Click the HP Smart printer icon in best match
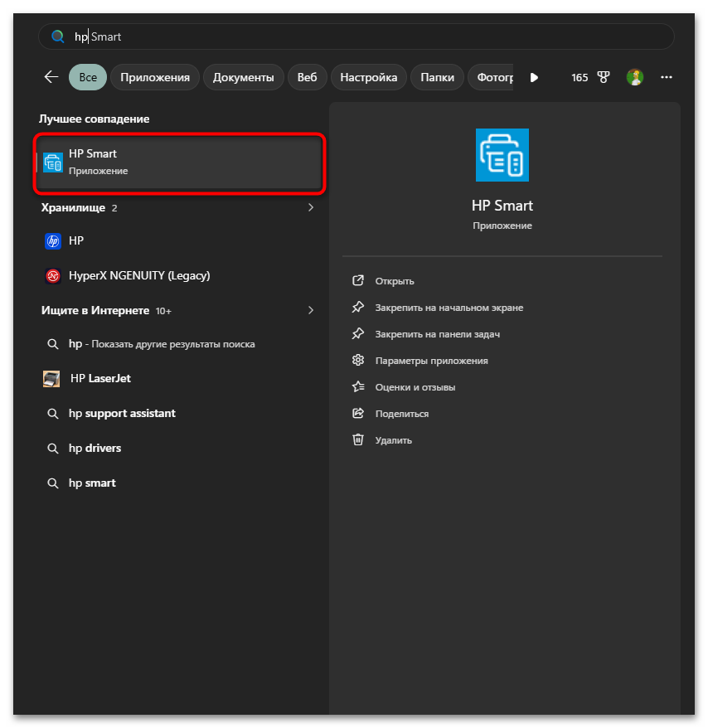The image size is (708, 728). pos(53,163)
